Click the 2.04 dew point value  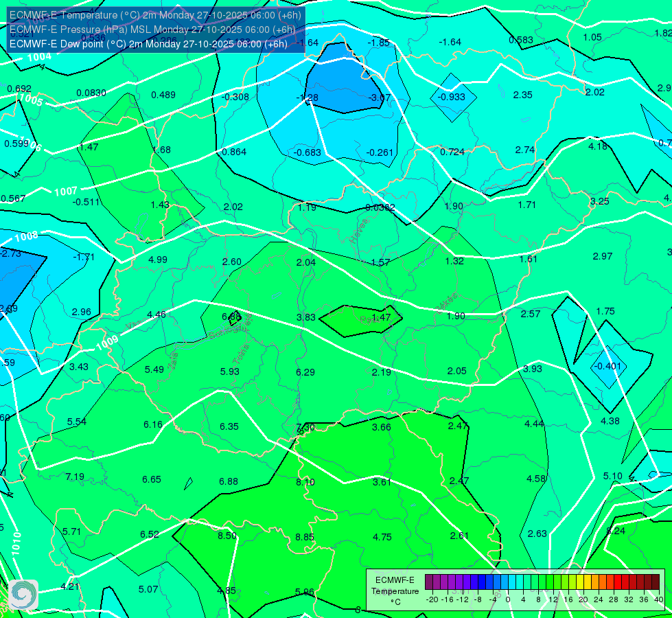coord(306,262)
